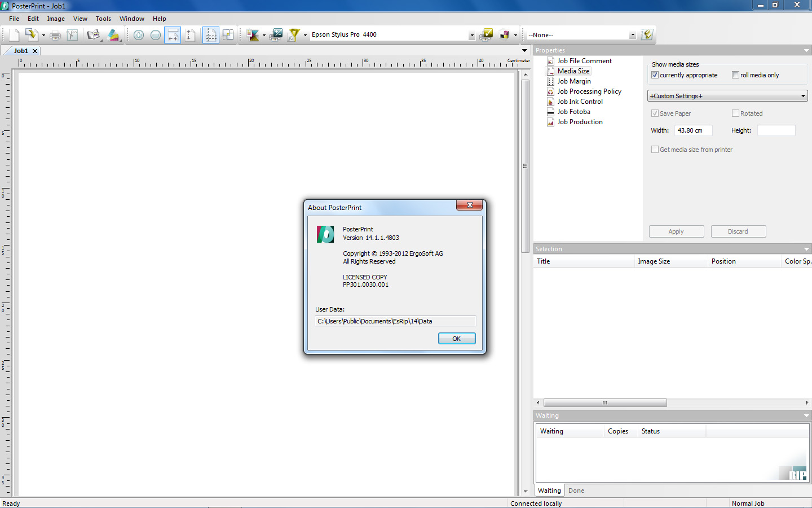
Task: Click the New Job blank page icon
Action: click(14, 35)
